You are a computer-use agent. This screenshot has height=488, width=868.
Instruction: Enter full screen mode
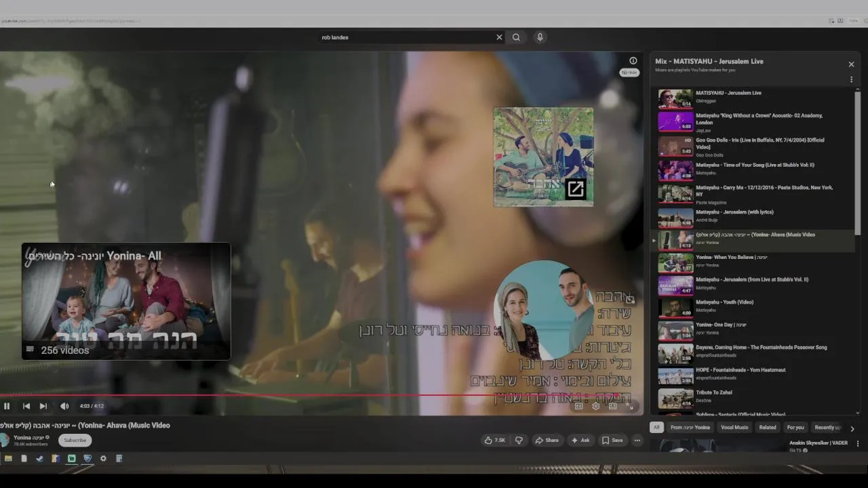point(629,406)
